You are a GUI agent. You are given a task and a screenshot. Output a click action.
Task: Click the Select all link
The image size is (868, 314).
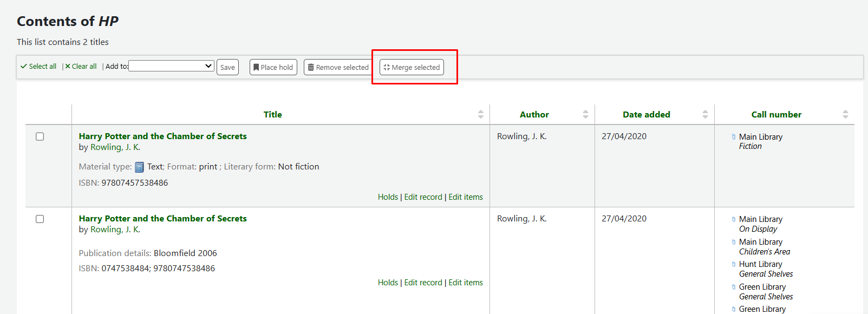pyautogui.click(x=38, y=67)
